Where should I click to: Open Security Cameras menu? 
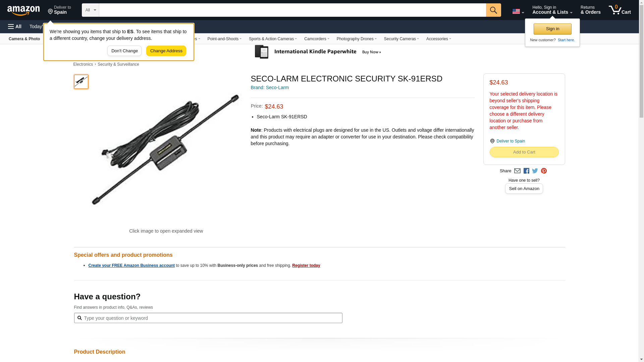click(x=401, y=39)
